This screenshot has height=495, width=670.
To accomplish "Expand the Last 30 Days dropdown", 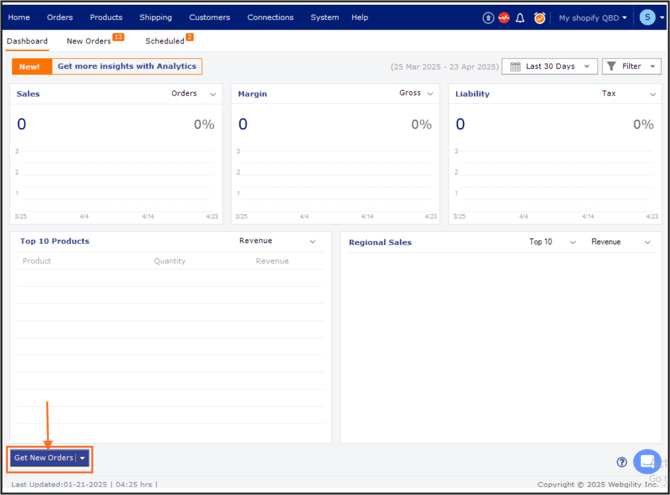I will pyautogui.click(x=549, y=66).
